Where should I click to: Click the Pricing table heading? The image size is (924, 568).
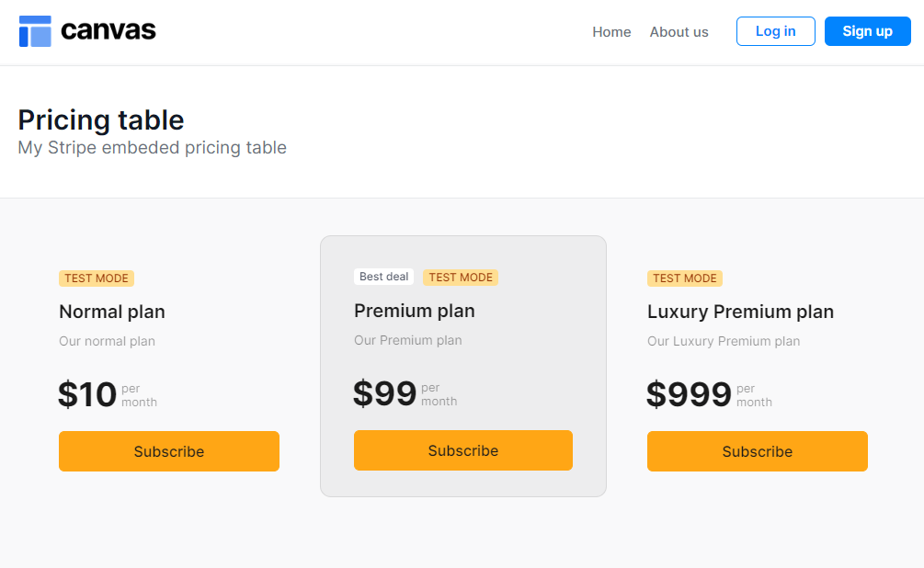pos(101,120)
